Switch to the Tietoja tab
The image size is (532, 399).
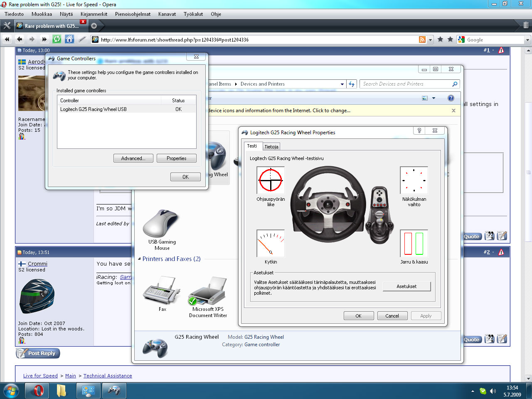tap(271, 147)
